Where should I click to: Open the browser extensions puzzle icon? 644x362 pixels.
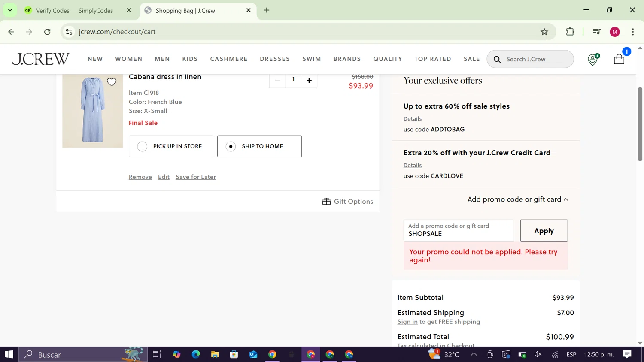click(570, 32)
